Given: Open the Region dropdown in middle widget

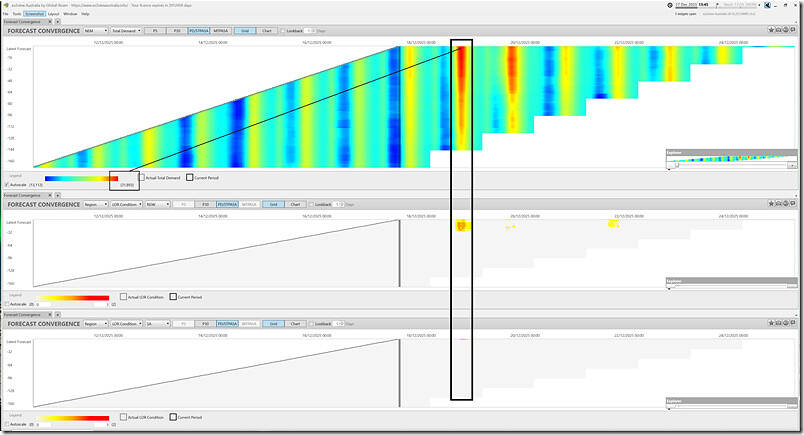Looking at the screenshot, I should 95,204.
